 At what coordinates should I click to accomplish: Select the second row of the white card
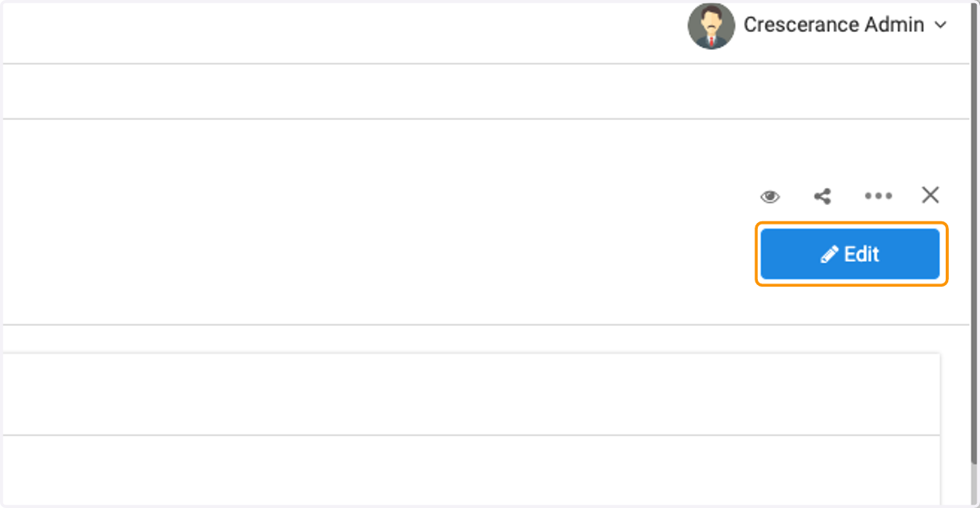pyautogui.click(x=470, y=470)
